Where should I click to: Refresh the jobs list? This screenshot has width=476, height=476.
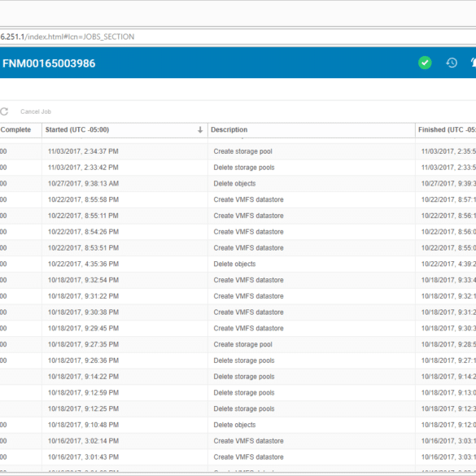4,111
